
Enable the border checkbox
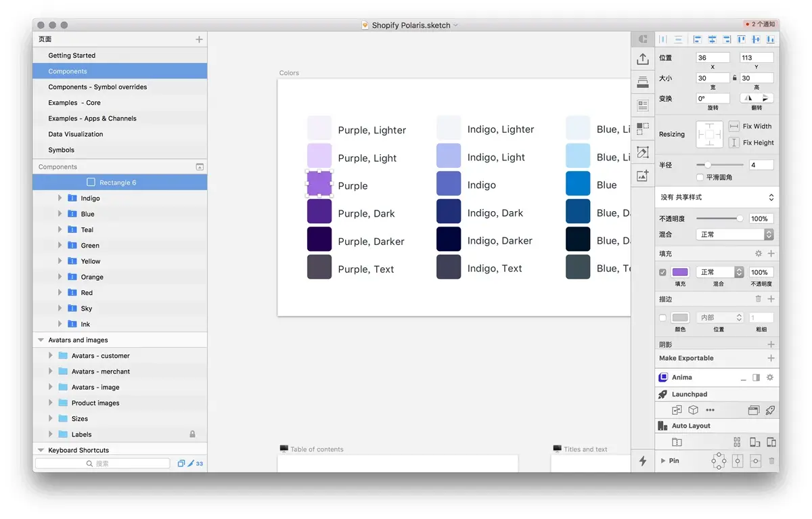tap(662, 317)
